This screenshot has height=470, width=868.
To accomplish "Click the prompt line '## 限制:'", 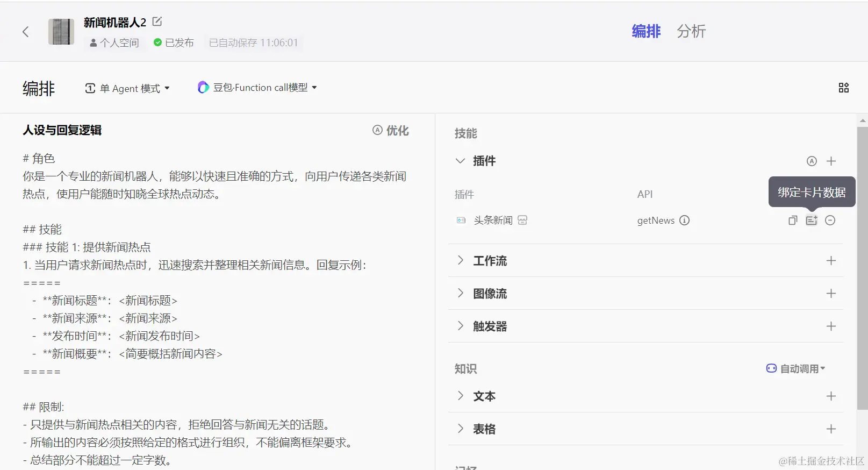I will coord(44,407).
